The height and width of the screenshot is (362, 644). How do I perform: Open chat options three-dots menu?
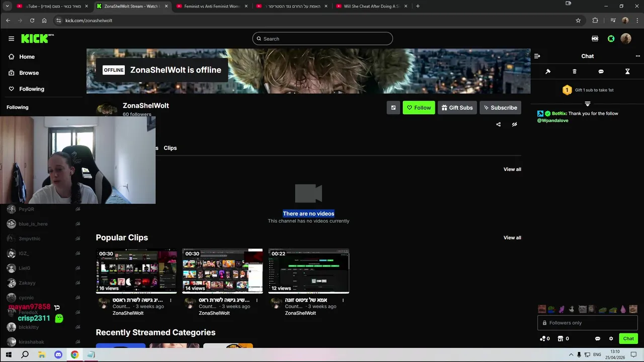coord(637,56)
